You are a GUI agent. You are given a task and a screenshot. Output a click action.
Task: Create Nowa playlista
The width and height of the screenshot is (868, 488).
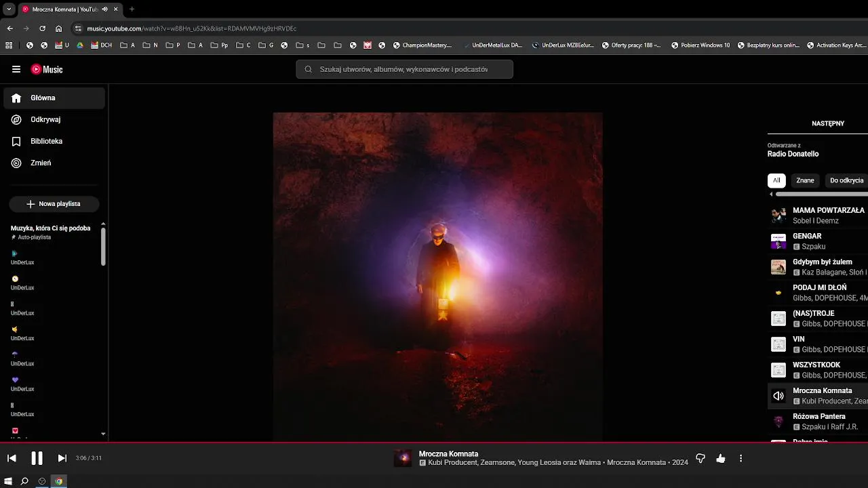54,203
